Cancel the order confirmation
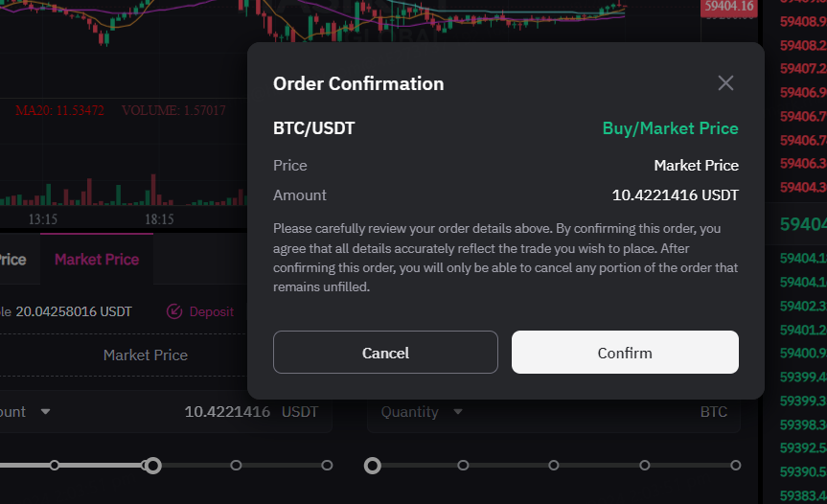Viewport: 827px width, 504px height. click(x=385, y=353)
